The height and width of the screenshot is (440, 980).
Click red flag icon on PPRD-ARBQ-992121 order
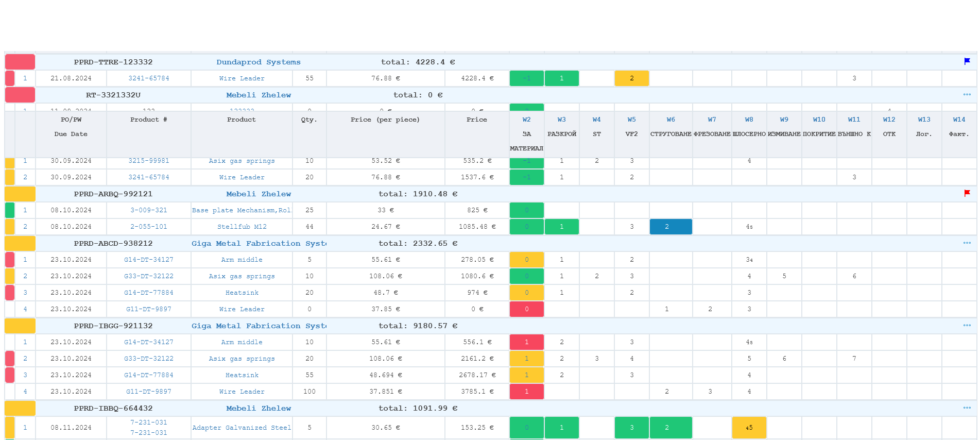(x=967, y=193)
